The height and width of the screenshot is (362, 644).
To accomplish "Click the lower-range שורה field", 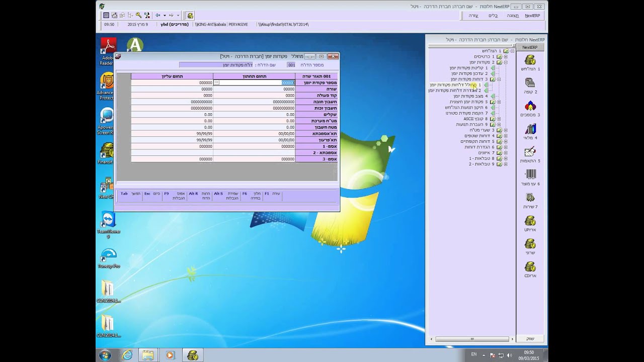I will [254, 89].
